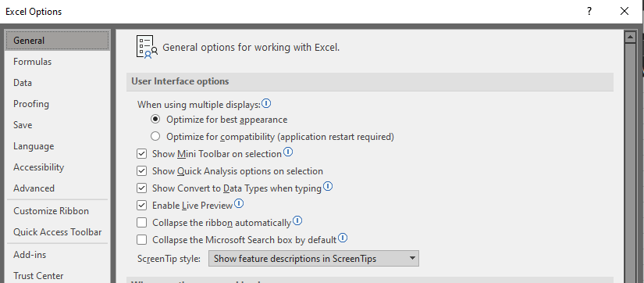Open the ScreenTip style dropdown
The height and width of the screenshot is (283, 644).
point(313,259)
